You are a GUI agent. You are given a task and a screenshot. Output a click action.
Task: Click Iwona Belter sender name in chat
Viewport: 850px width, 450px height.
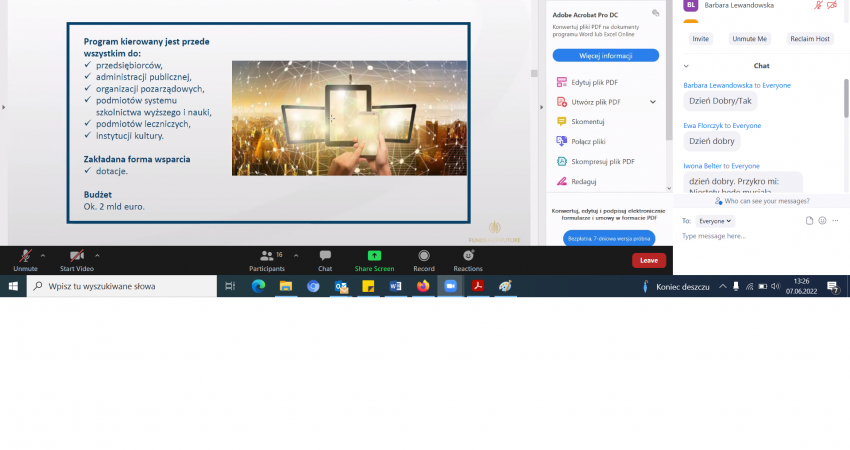click(702, 166)
